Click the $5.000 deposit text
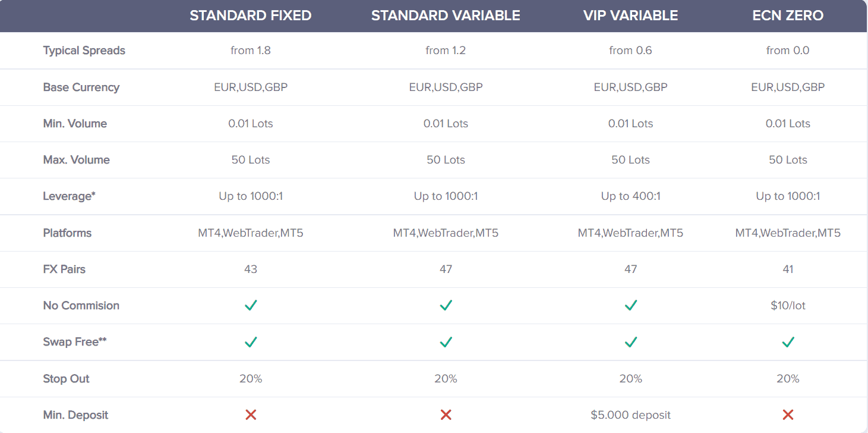Viewport: 868px width, 433px height. coord(630,415)
